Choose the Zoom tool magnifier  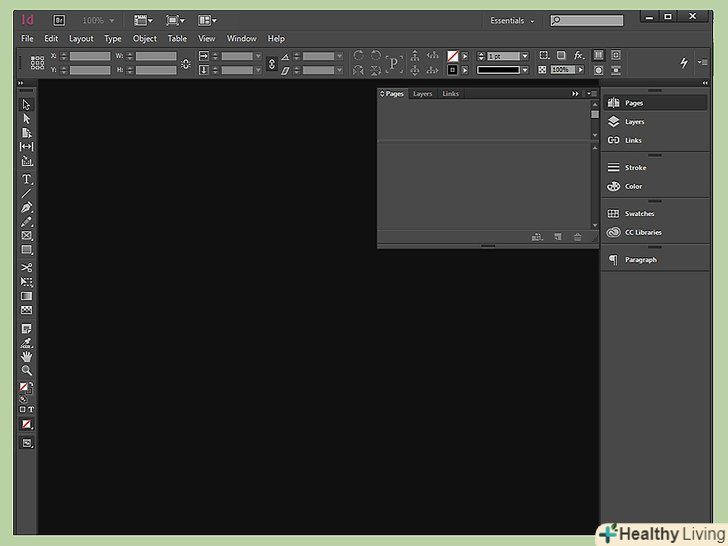coord(27,370)
